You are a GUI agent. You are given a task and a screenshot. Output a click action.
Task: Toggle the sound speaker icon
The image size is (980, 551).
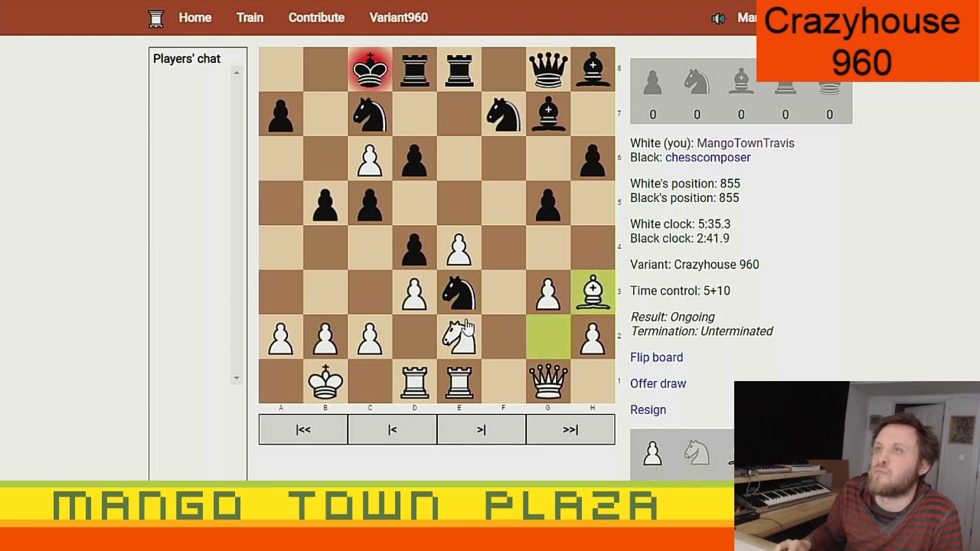click(718, 18)
